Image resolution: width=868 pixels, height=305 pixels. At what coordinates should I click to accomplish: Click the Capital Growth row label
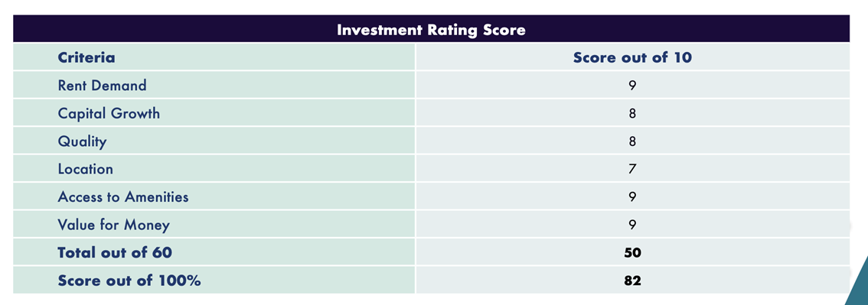point(109,114)
